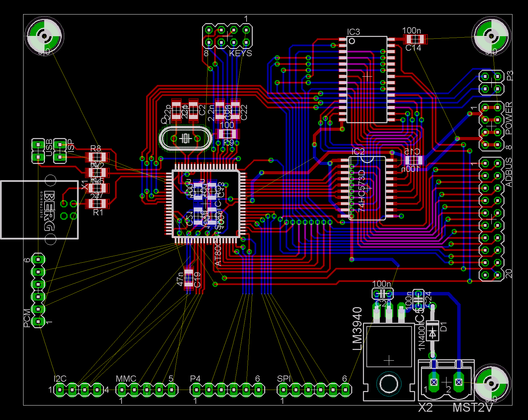Click the R1 resistor label

coord(98,212)
